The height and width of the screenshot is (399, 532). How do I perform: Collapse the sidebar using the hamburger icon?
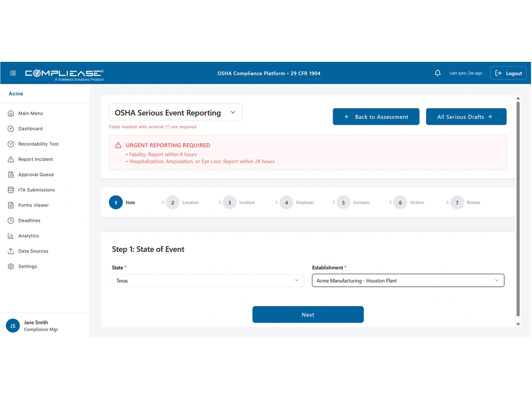coord(13,73)
